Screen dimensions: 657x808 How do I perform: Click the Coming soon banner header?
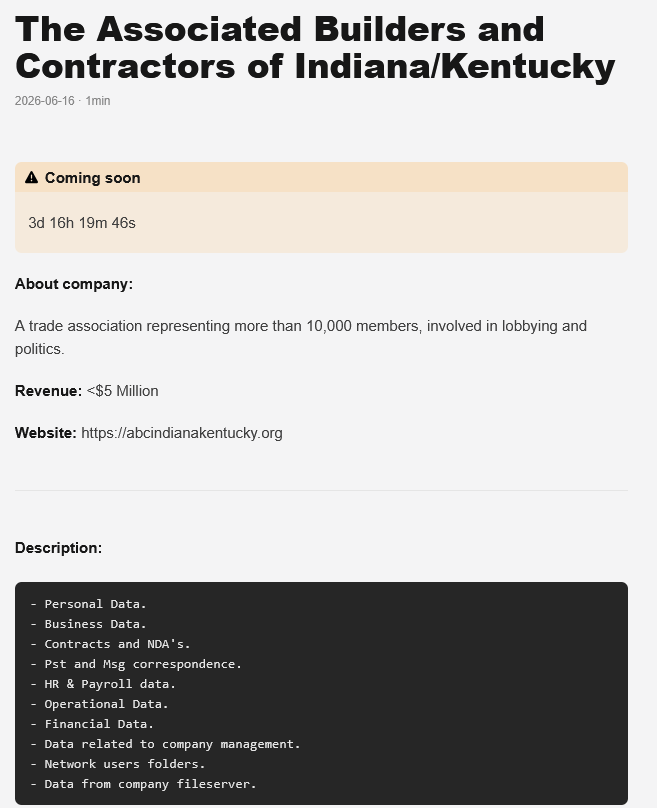(321, 178)
